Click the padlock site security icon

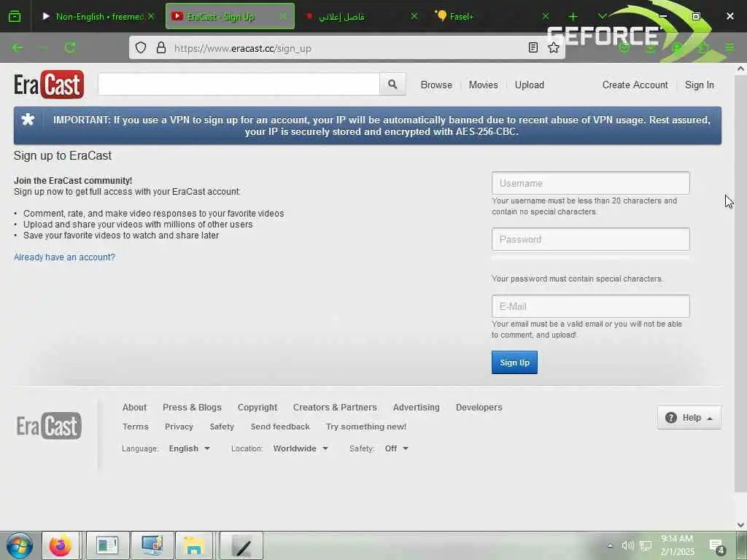(161, 47)
